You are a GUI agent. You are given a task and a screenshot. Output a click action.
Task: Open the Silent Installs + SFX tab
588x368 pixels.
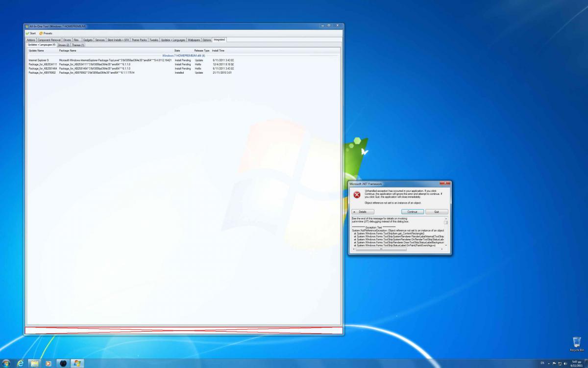coord(118,40)
